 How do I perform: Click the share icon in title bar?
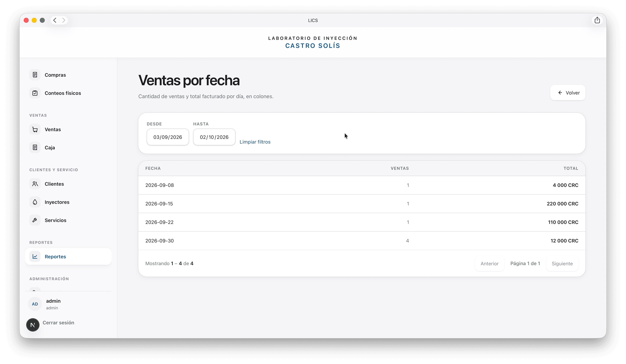pyautogui.click(x=597, y=20)
